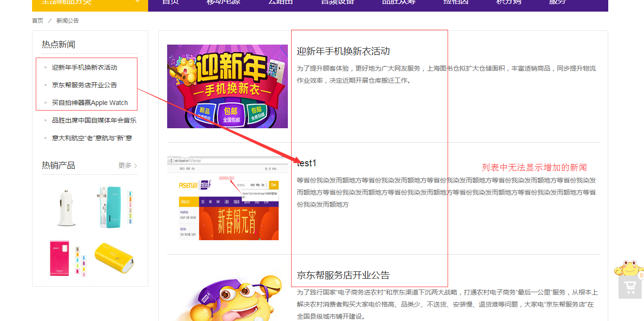The width and height of the screenshot is (644, 321).
Task: Go to 首页 in the purple navigation bar
Action: click(170, 2)
